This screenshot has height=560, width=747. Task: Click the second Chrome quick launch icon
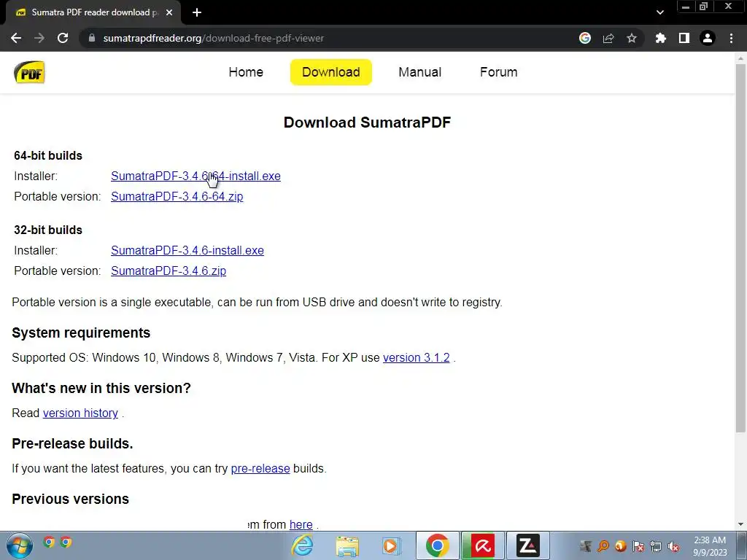click(x=66, y=542)
